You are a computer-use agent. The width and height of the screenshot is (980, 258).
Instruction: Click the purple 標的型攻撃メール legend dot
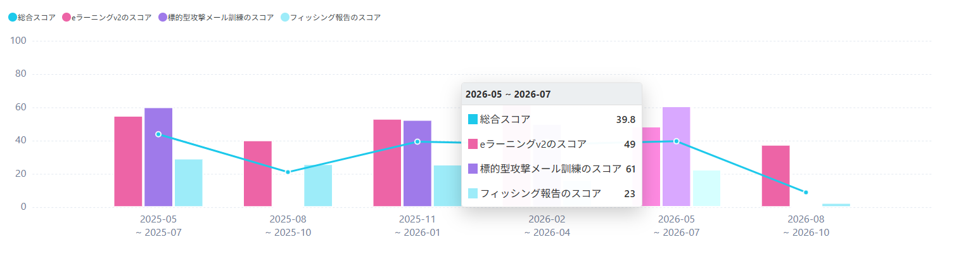pos(162,18)
